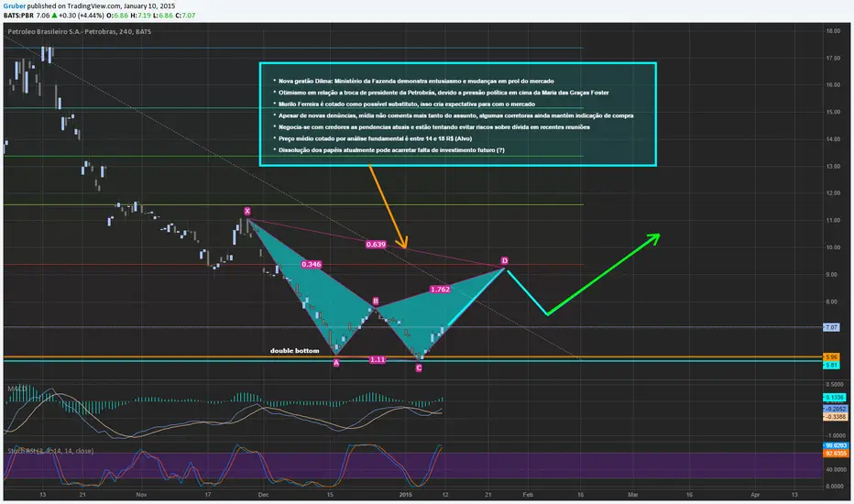The image size is (854, 504).
Task: Select the orange 5.96 price level label
Action: point(831,357)
